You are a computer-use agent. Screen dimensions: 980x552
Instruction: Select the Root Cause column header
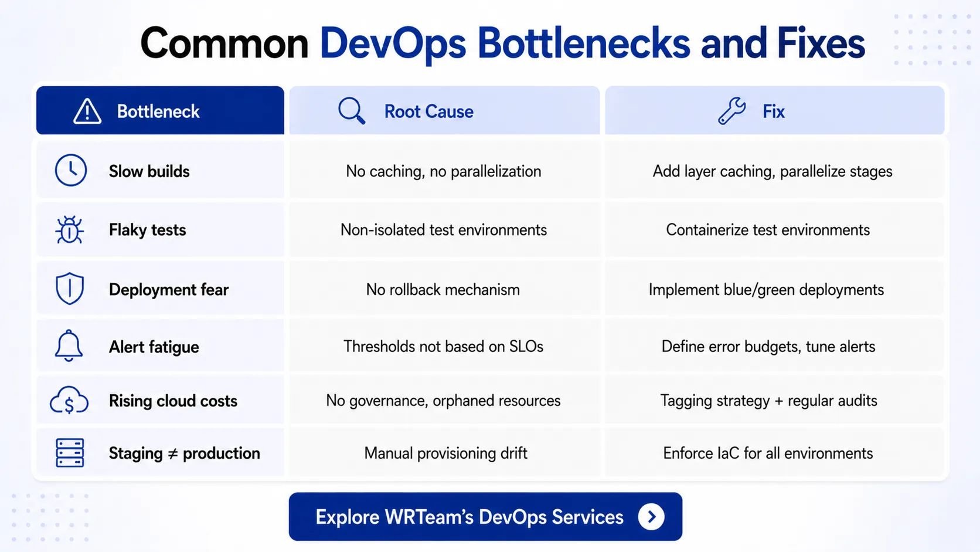click(444, 110)
